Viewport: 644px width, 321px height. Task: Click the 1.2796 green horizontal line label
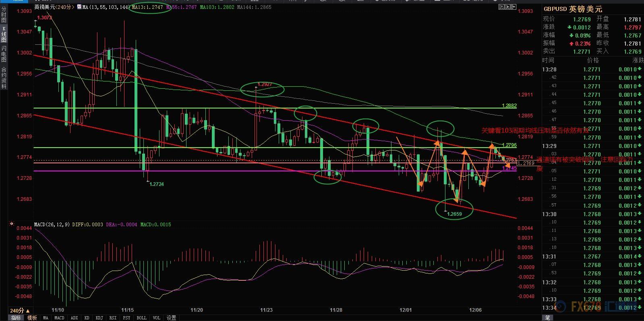tap(509, 145)
